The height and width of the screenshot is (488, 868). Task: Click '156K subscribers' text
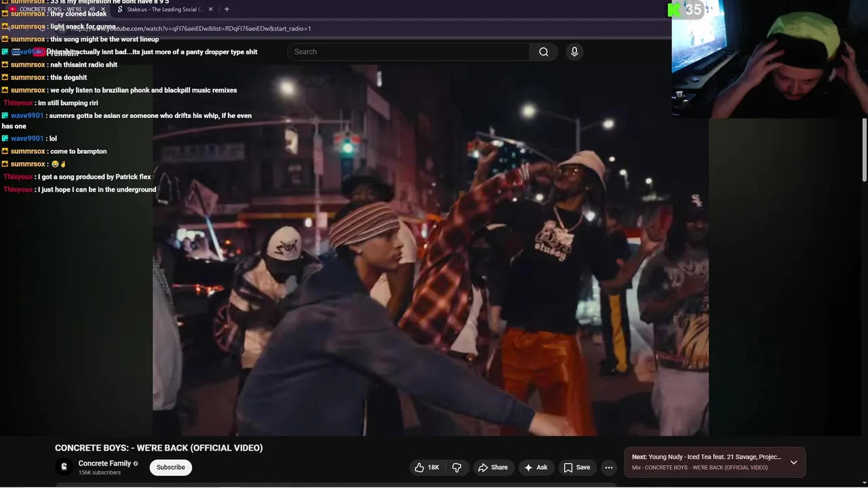100,473
